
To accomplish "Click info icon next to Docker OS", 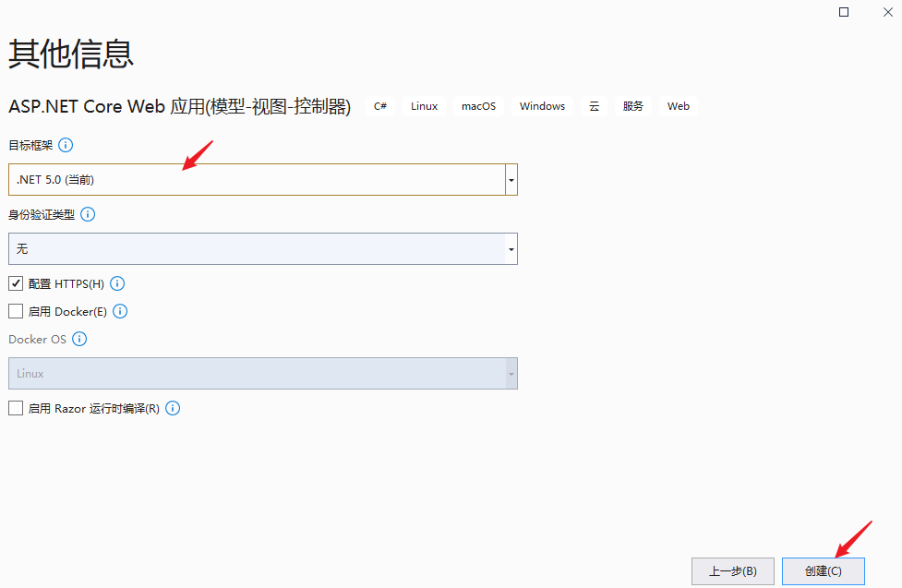I will pos(79,339).
